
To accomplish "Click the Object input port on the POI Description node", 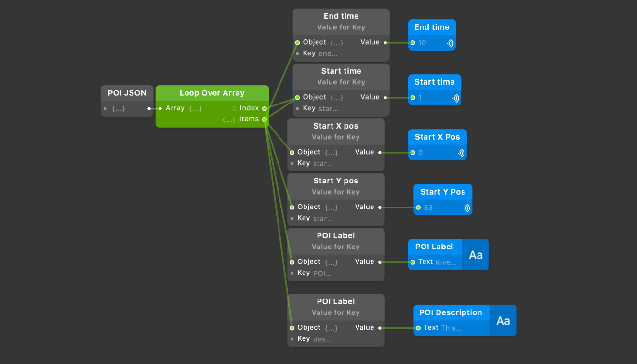I will [292, 327].
